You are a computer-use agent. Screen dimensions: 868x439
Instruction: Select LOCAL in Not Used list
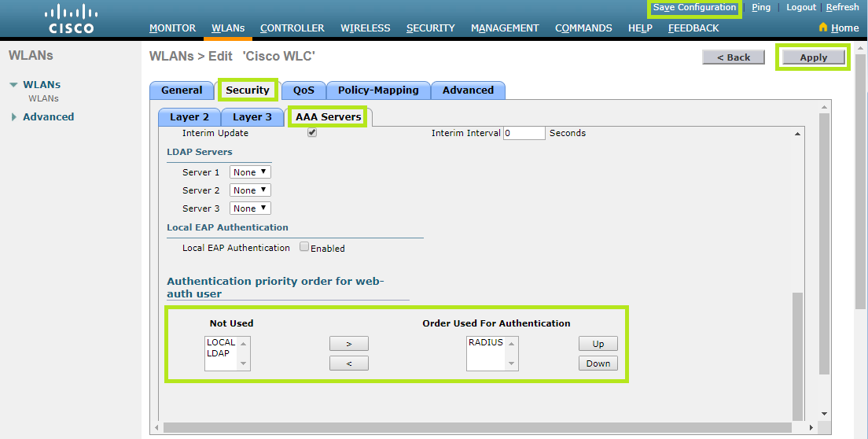[221, 342]
